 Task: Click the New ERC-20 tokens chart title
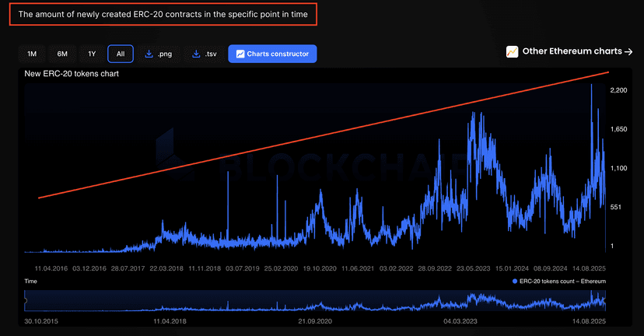(72, 74)
